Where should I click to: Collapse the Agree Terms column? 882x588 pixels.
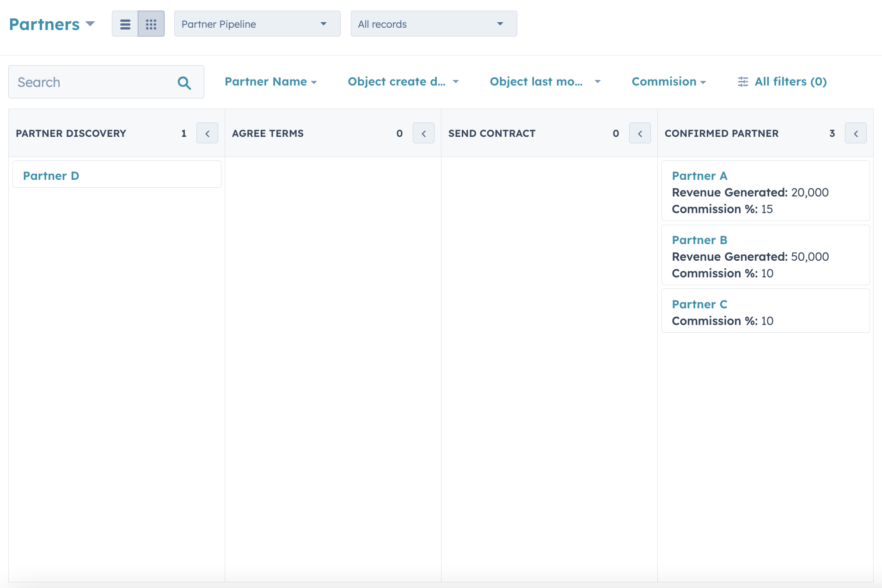423,134
